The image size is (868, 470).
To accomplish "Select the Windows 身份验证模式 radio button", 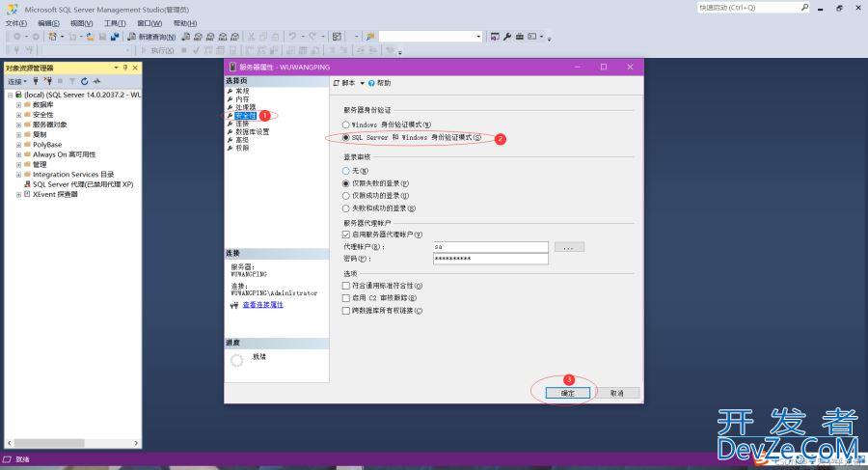I will [x=346, y=124].
